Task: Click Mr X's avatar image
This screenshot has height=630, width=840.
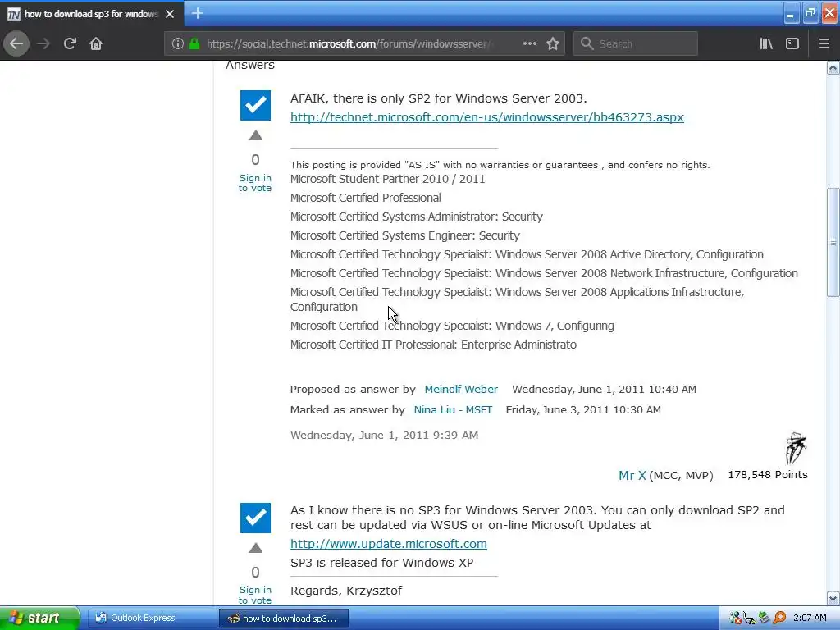Action: click(x=796, y=449)
